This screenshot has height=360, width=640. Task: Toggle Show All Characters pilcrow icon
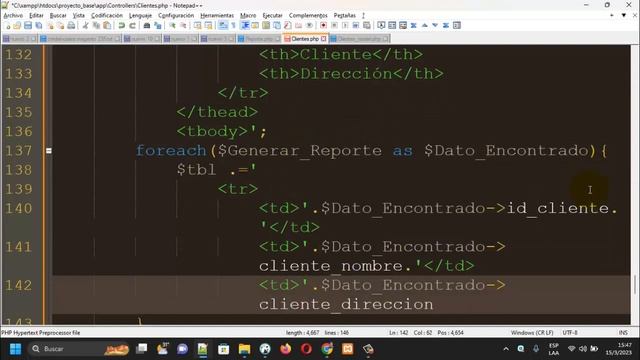pos(233,25)
